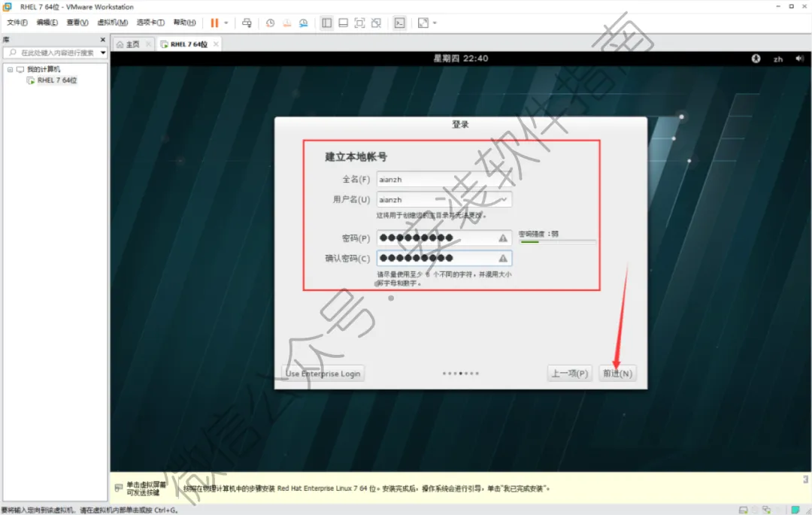The image size is (812, 515).
Task: Open the 选项卡(T) menu
Action: click(150, 23)
